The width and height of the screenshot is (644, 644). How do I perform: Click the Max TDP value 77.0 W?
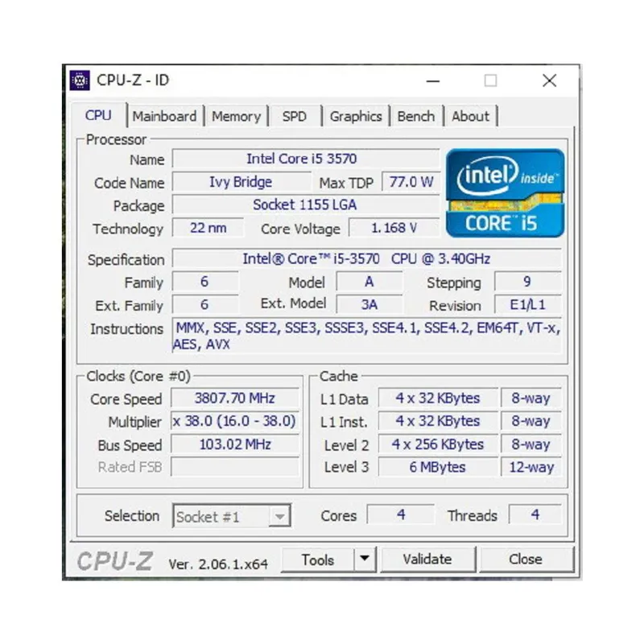(x=411, y=182)
